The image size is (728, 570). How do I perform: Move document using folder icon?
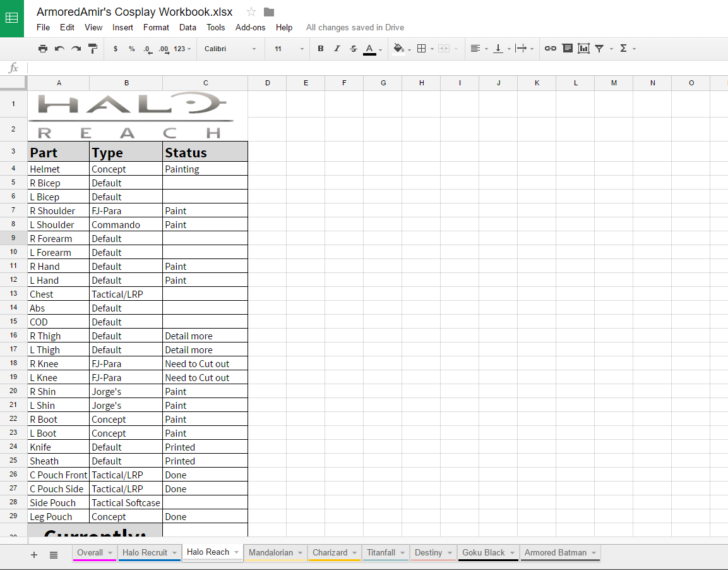point(269,11)
